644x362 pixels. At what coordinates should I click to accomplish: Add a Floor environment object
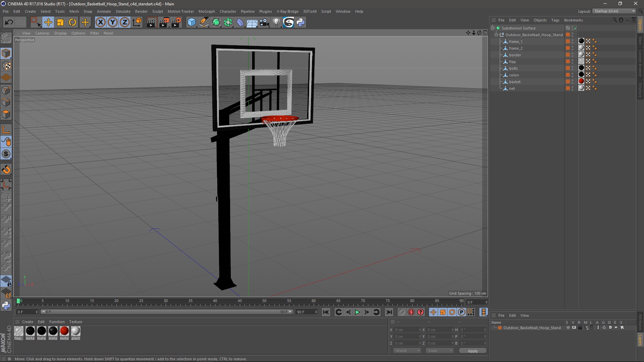tap(252, 22)
